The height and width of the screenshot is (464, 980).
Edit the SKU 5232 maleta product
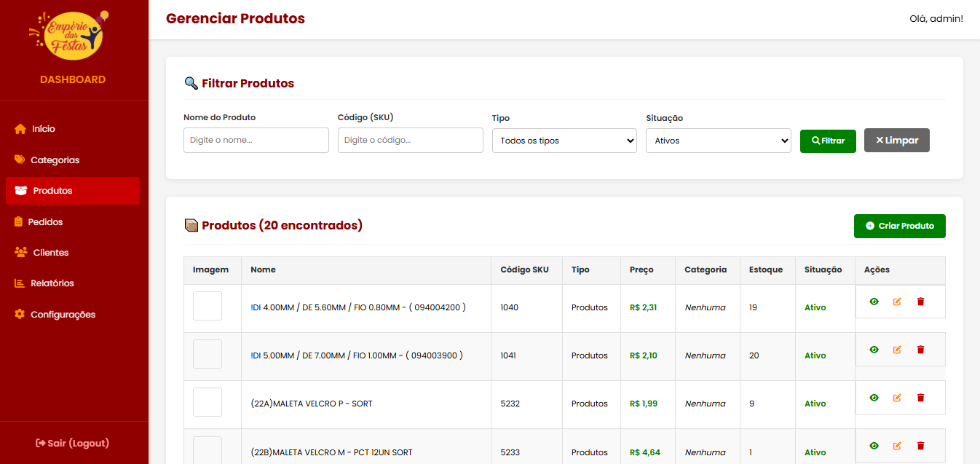coord(897,398)
